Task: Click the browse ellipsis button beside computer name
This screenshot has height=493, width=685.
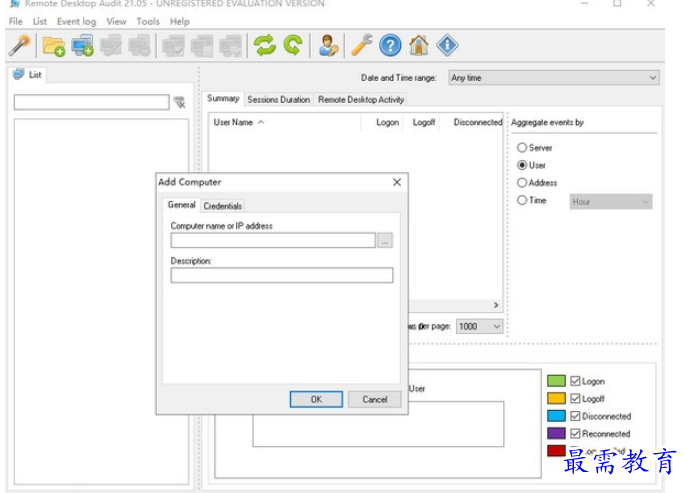Action: [385, 240]
